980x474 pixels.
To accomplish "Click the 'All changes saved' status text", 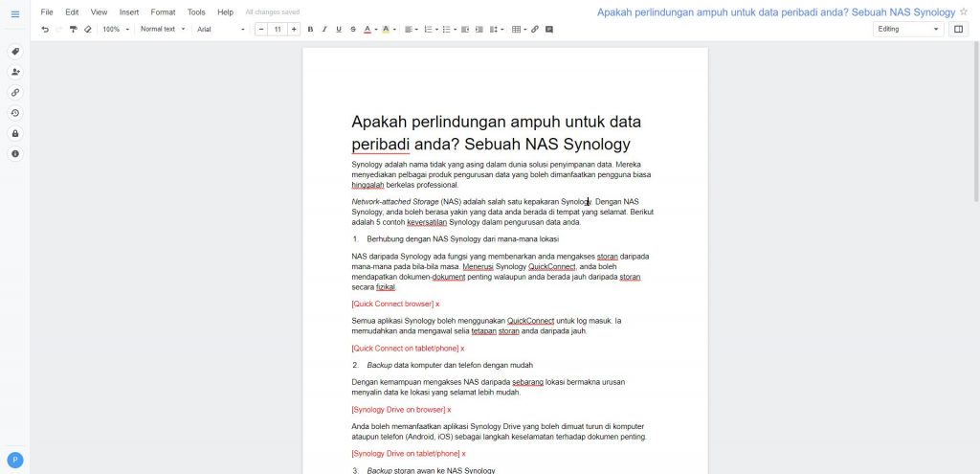I will tap(273, 11).
